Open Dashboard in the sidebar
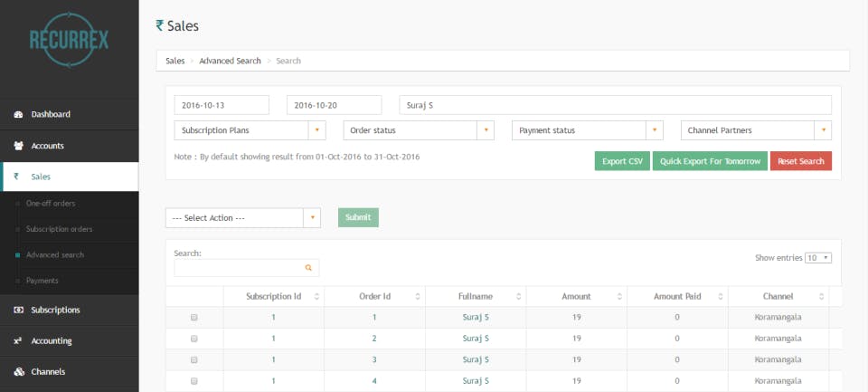This screenshot has height=392, width=868. pyautogui.click(x=70, y=114)
